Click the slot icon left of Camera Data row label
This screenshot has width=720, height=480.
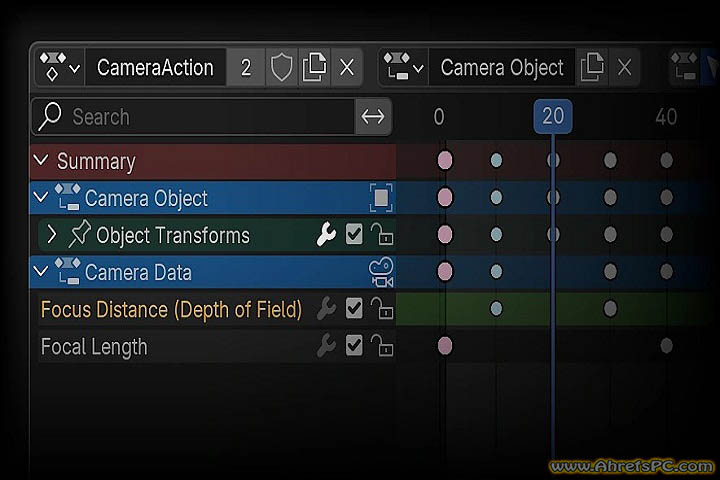click(68, 271)
